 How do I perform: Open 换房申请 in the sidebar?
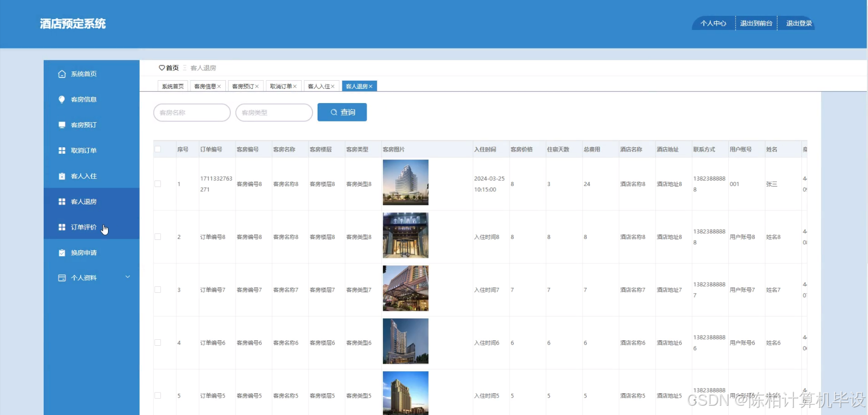pos(92,252)
